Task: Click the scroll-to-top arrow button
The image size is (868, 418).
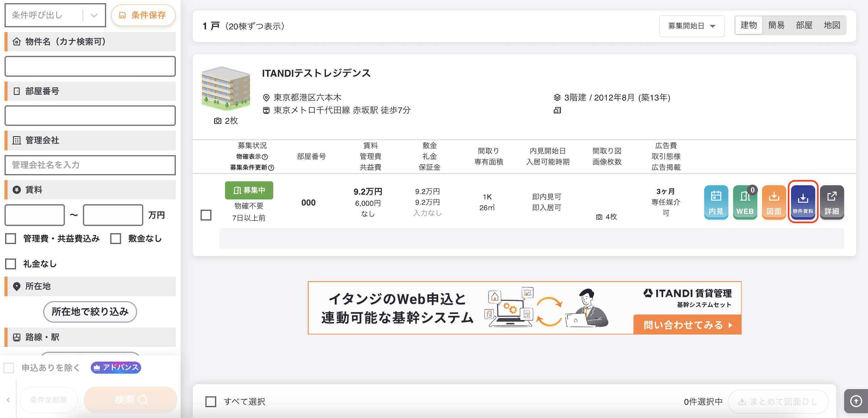Action: [856, 401]
